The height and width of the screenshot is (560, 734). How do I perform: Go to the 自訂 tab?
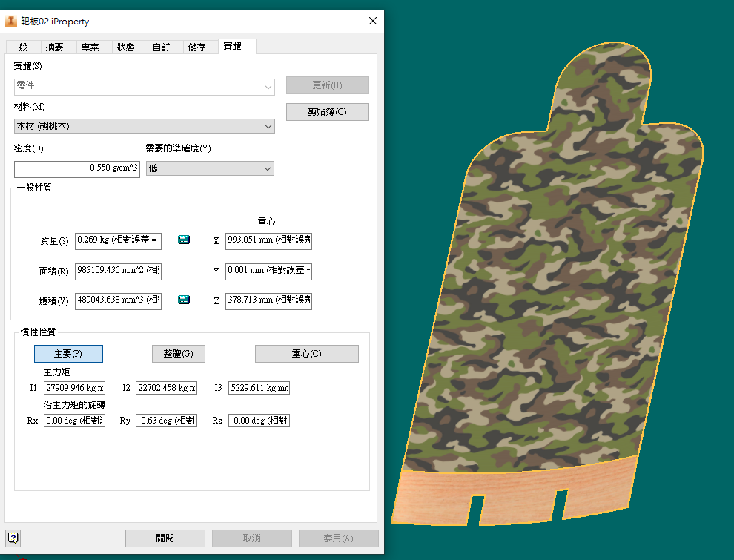(162, 47)
